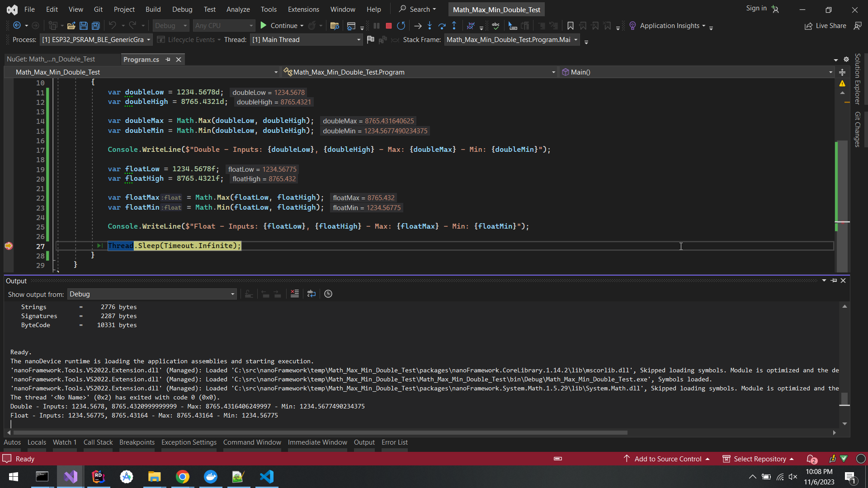Click Add to Source Control
This screenshot has height=488, width=868.
coord(666,459)
